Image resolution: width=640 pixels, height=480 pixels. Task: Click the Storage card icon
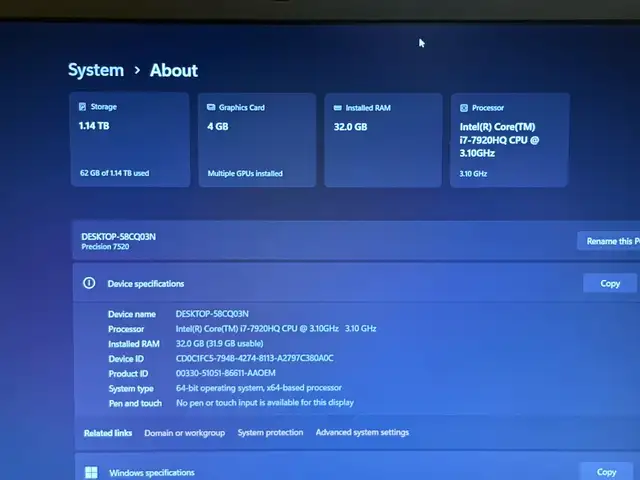pyautogui.click(x=82, y=107)
